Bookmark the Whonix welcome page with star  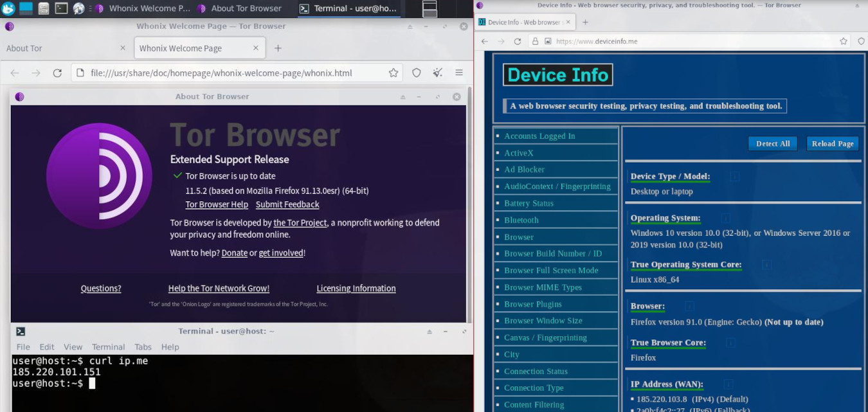click(x=393, y=73)
